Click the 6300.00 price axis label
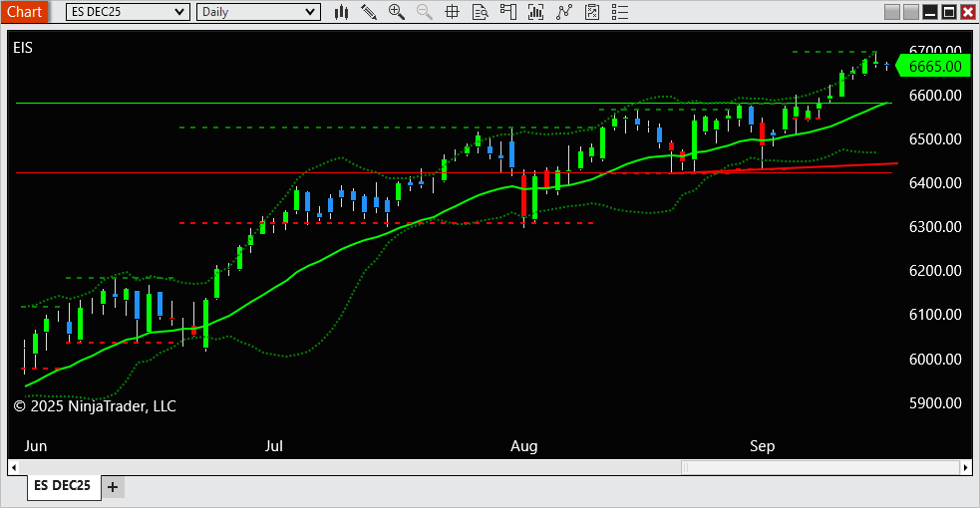 pos(935,226)
